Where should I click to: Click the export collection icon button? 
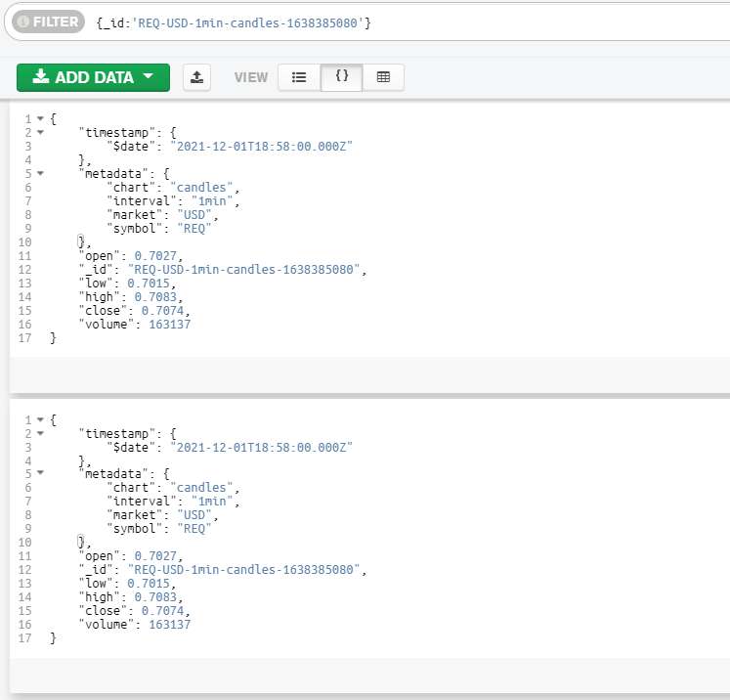197,77
